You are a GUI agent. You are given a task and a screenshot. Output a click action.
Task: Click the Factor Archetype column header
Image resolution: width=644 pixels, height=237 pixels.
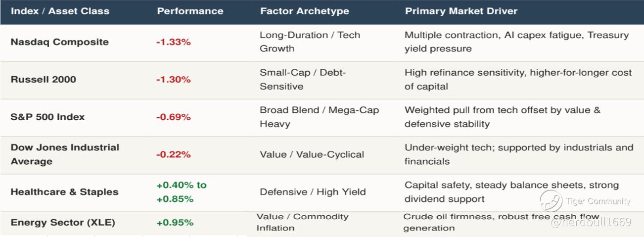coord(305,11)
